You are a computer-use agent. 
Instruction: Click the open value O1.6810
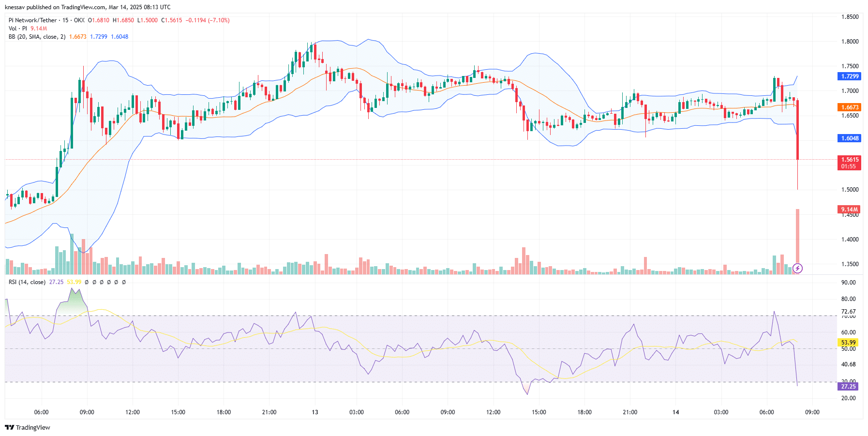(99, 20)
